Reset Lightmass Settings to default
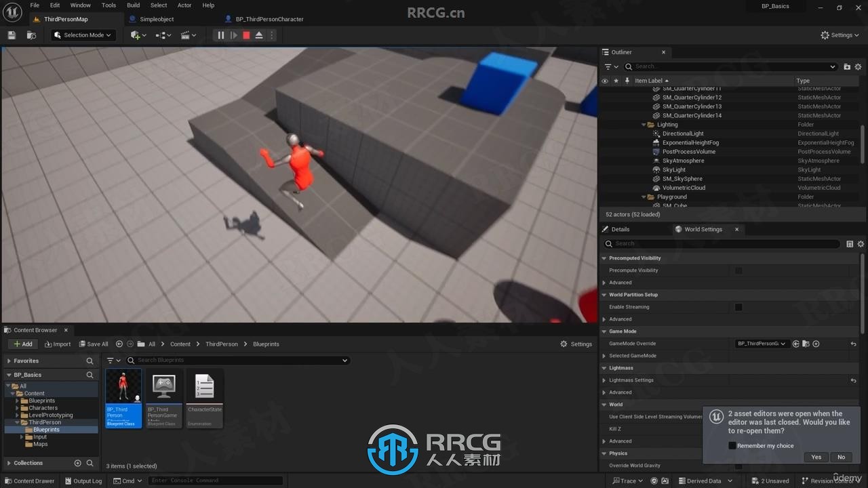This screenshot has height=488, width=868. pyautogui.click(x=853, y=380)
